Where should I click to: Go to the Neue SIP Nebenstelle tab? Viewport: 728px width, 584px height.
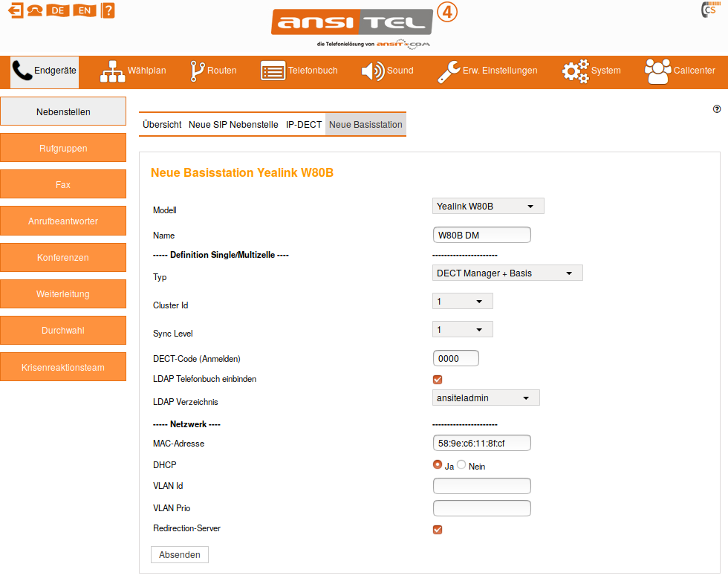[233, 125]
